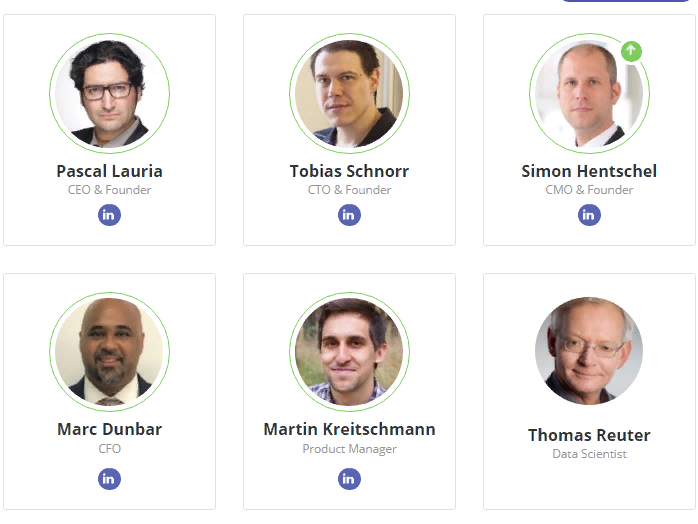The width and height of the screenshot is (698, 524).
Task: Open Pascal Lauria's LinkedIn icon
Action: click(109, 215)
